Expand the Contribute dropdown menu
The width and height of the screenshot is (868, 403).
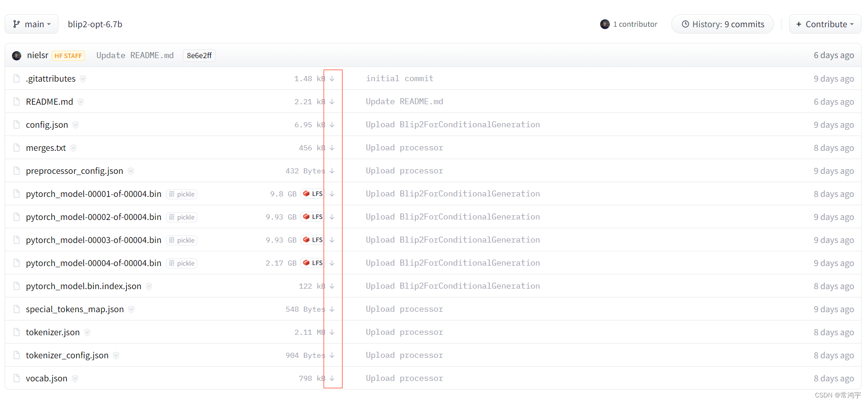point(825,24)
